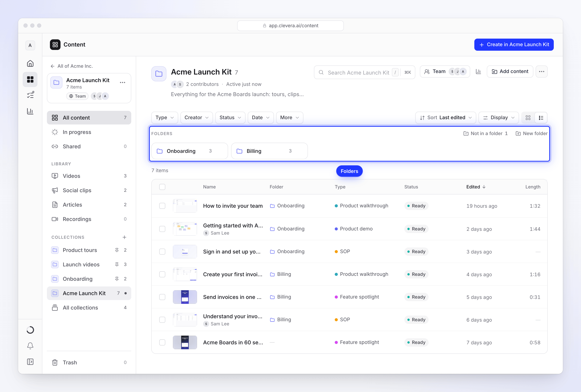This screenshot has height=392, width=581.
Task: Open the Display options dropdown
Action: (x=499, y=117)
